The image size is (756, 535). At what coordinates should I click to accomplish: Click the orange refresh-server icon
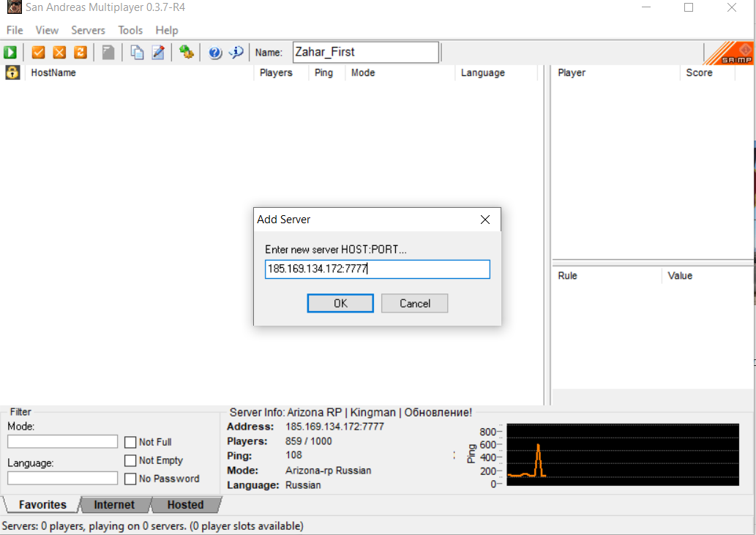81,52
